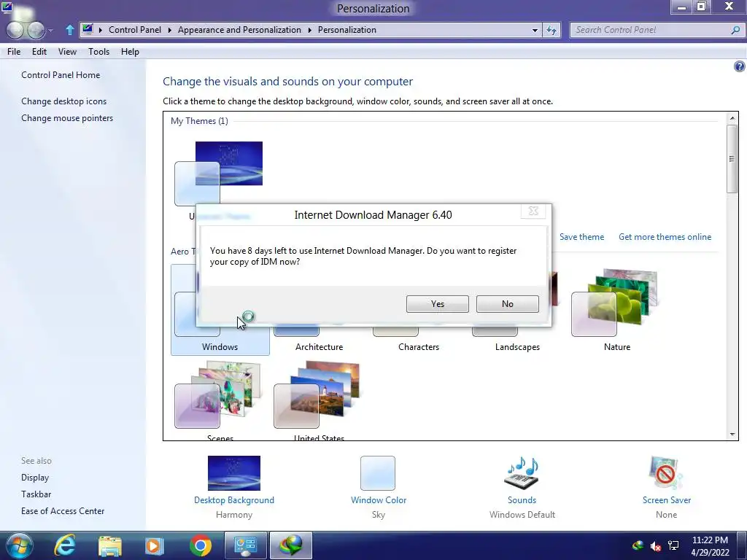Viewport: 747px width, 560px height.
Task: Click Get more themes online
Action: coord(665,237)
